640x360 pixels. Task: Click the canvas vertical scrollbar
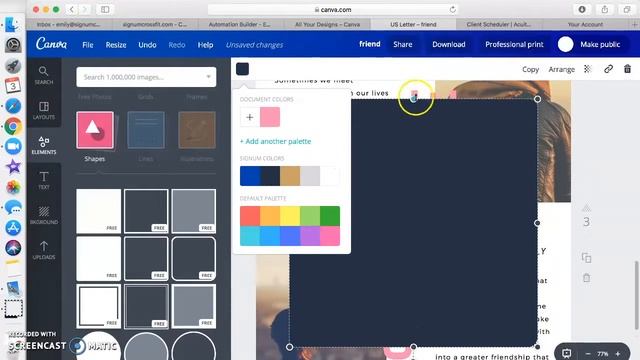[636, 295]
